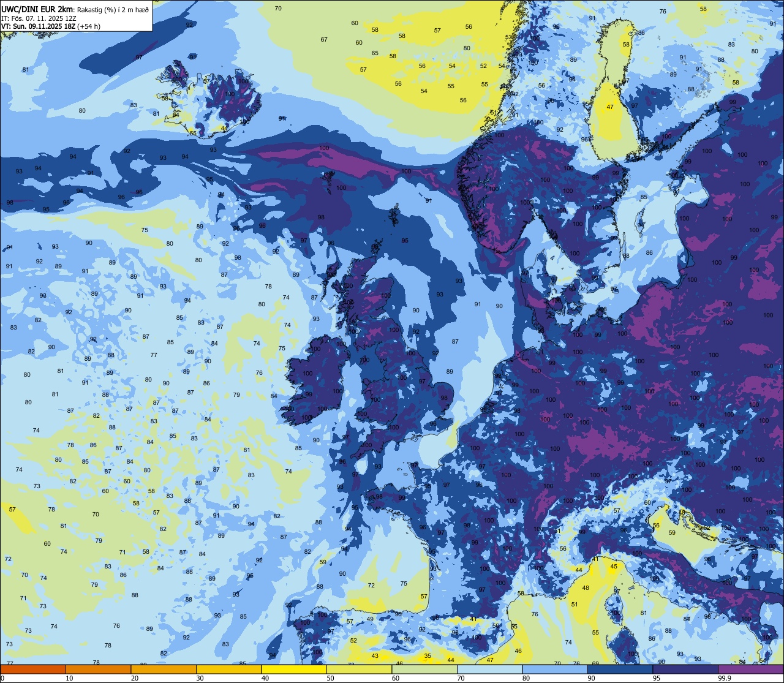The image size is (784, 683).
Task: Click the UWC/DINI EUR 2km title
Action: pyautogui.click(x=37, y=9)
